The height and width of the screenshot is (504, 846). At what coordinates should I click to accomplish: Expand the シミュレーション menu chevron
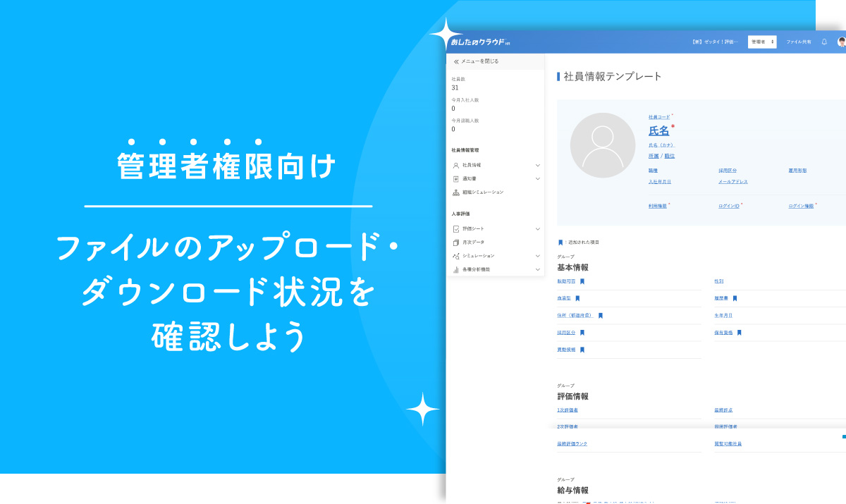click(x=538, y=256)
